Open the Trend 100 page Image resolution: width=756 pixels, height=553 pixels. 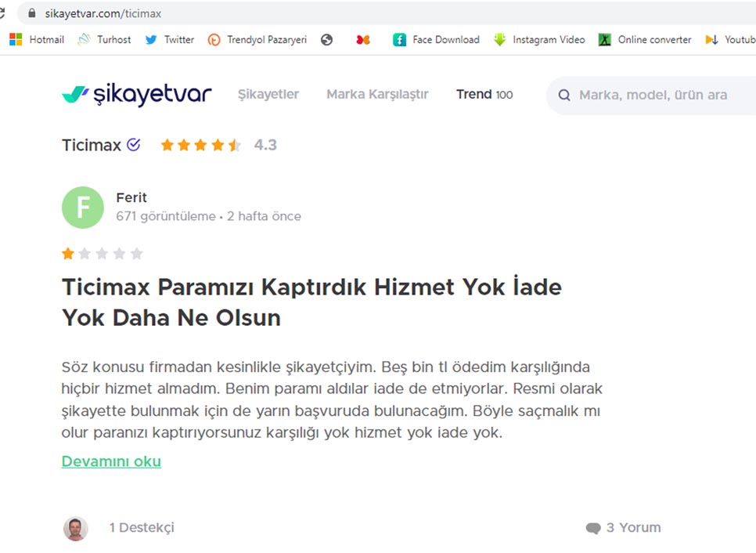pyautogui.click(x=484, y=95)
